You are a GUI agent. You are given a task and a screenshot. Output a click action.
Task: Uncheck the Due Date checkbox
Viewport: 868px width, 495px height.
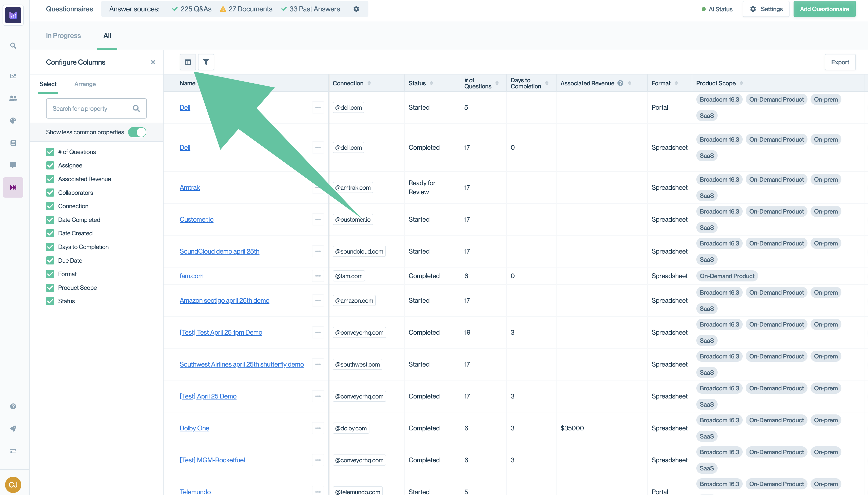[x=50, y=260]
